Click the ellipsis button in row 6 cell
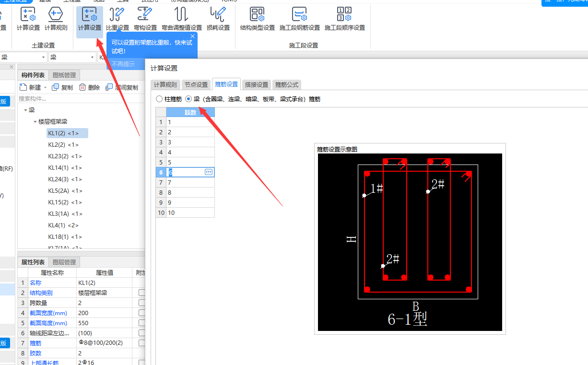 click(x=209, y=172)
